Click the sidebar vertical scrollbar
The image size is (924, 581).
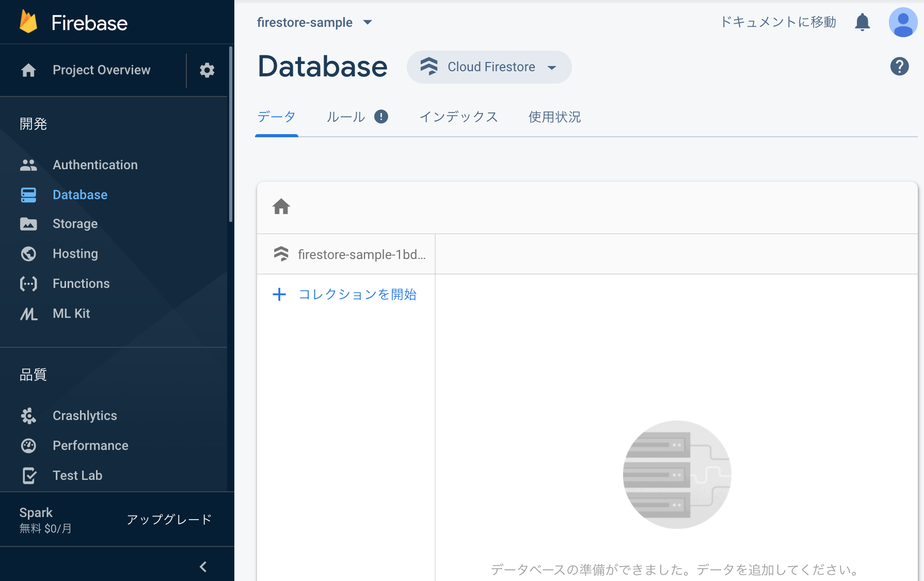[231, 134]
